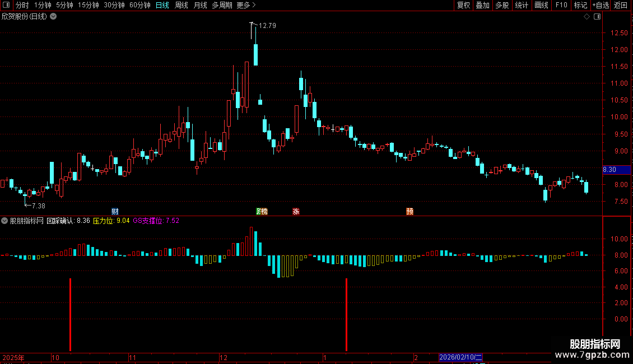Click the 涨 marker icon
This screenshot has height=364, width=633.
(296, 212)
